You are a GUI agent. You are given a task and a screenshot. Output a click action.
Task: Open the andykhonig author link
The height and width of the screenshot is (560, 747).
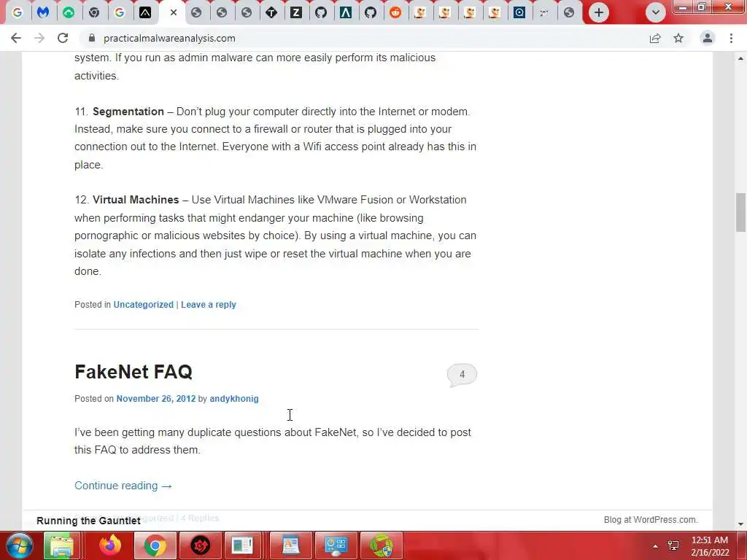pos(234,399)
